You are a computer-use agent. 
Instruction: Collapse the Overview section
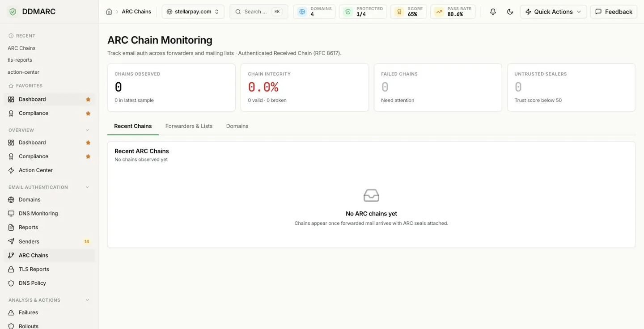tap(87, 130)
